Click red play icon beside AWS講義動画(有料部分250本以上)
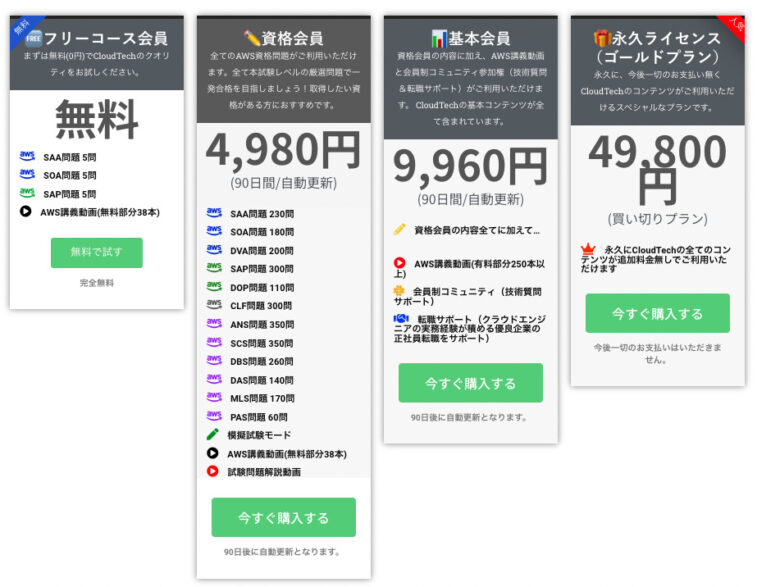The width and height of the screenshot is (780, 587). coord(399,263)
